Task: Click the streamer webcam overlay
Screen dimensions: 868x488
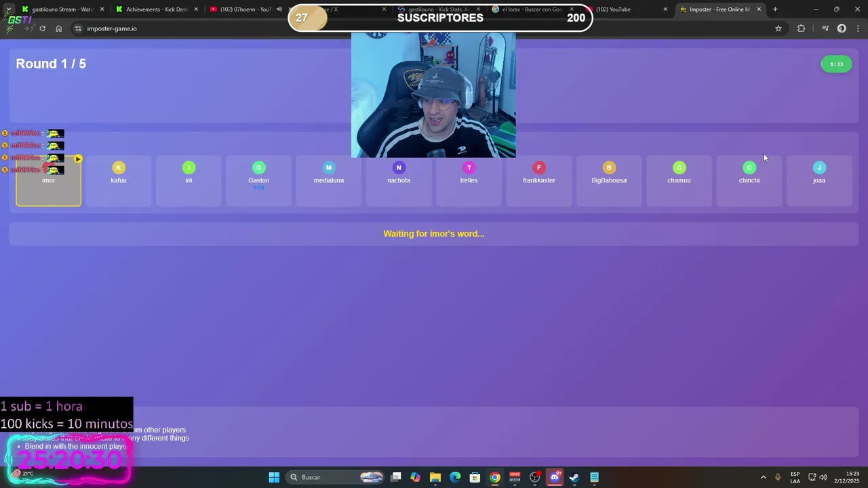Action: tap(433, 95)
